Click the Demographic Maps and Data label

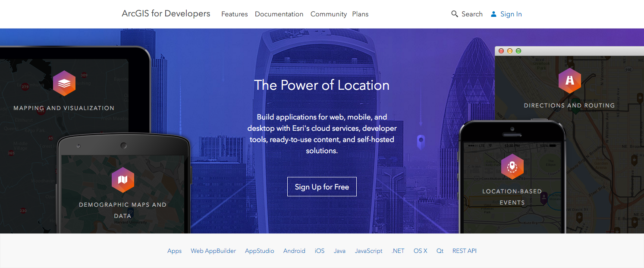(x=123, y=210)
